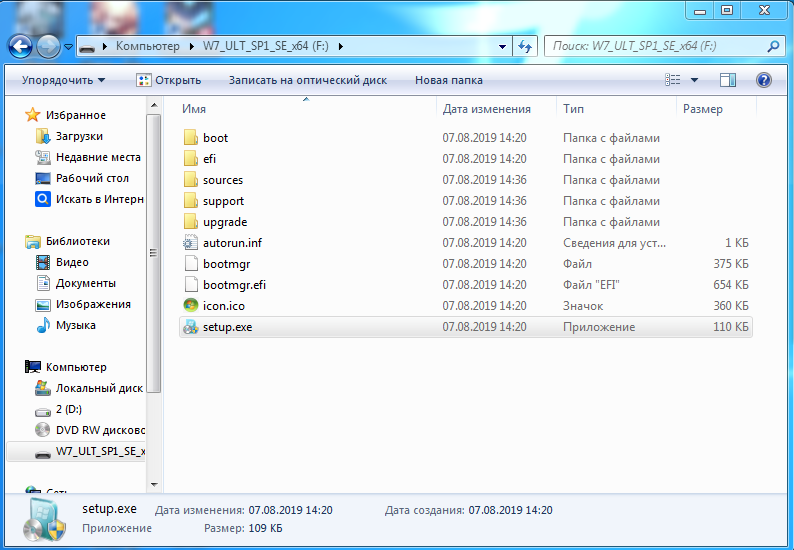Refresh the folder view
The image size is (794, 550).
pos(525,47)
